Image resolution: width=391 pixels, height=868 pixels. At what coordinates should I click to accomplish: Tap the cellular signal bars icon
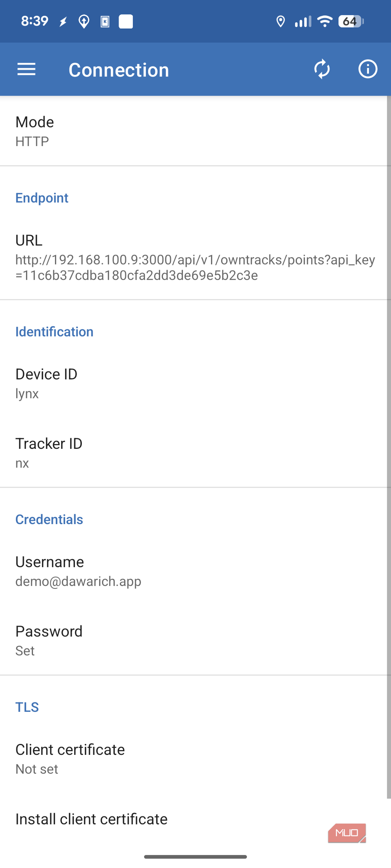tap(303, 22)
